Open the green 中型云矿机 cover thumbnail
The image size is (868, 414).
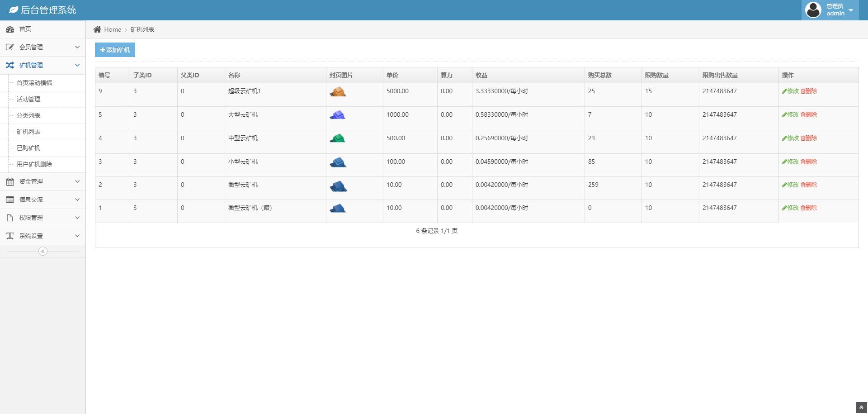tap(338, 138)
